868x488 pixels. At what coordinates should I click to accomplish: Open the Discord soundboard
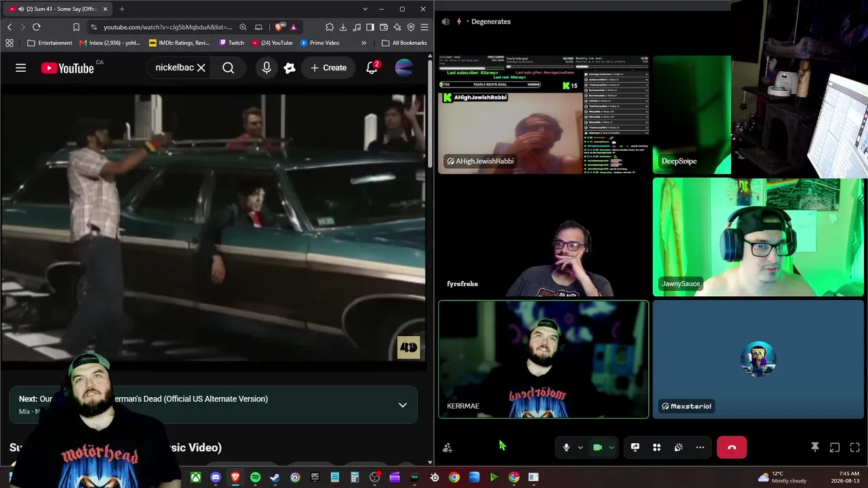point(678,447)
